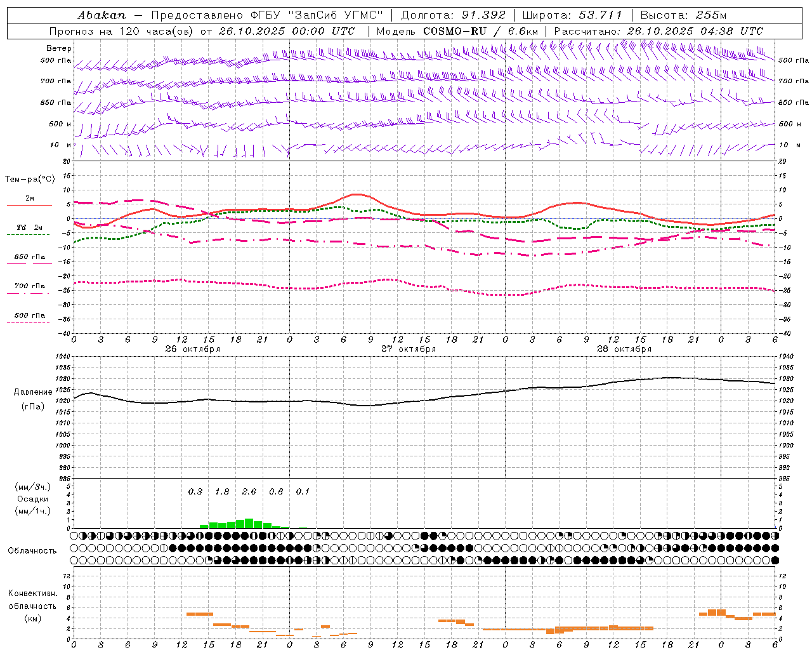
Task: Select the model name "COSMO-RU / 6.6км"
Action: [481, 31]
